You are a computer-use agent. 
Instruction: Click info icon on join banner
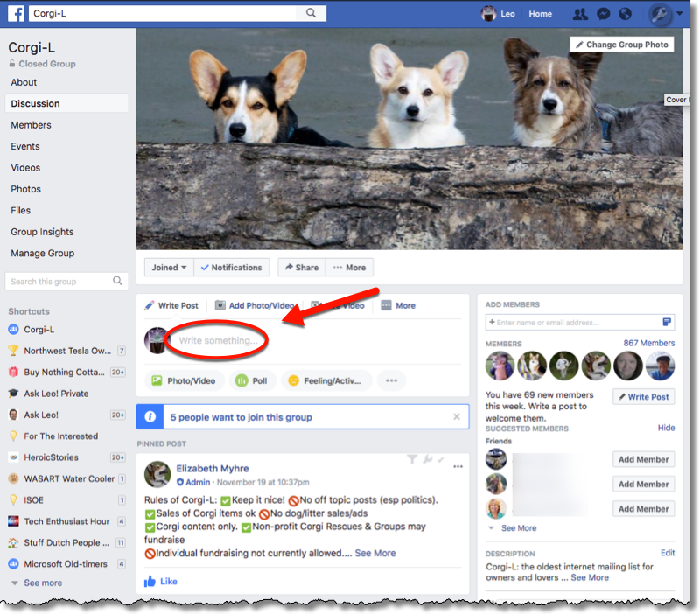point(150,417)
